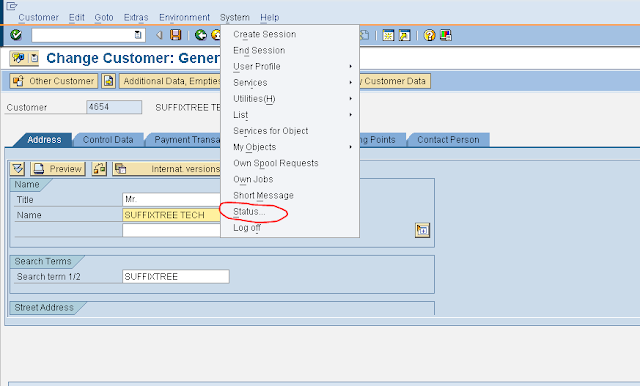Close the open System menu
Viewport: 640px width, 386px height.
(x=235, y=18)
